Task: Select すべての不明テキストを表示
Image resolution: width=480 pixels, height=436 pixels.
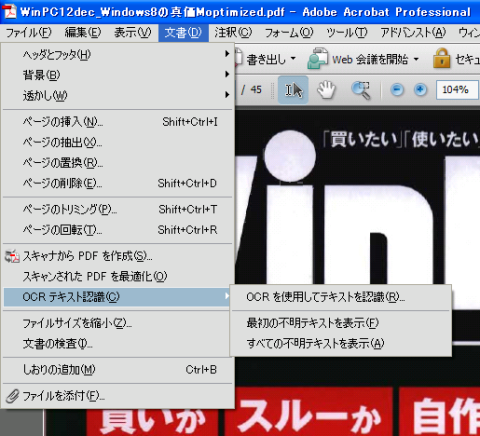Action: click(x=341, y=343)
